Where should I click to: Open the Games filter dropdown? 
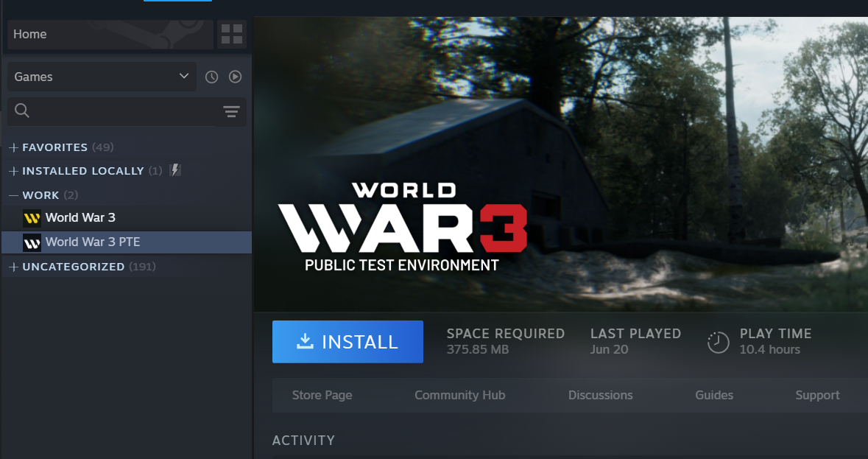102,77
